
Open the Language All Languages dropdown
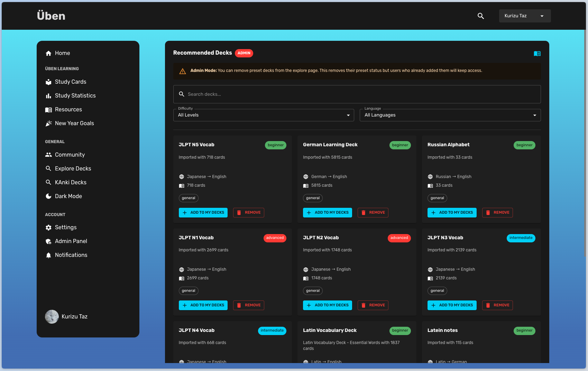click(x=450, y=115)
